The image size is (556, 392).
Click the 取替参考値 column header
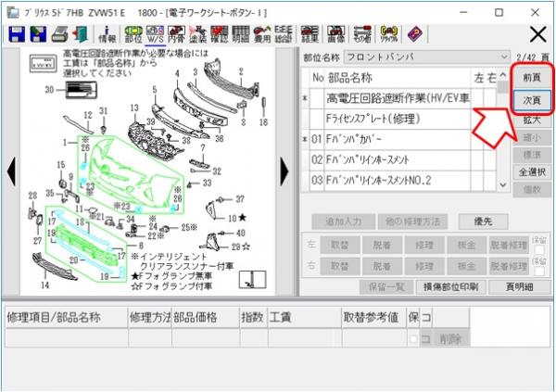(x=374, y=317)
